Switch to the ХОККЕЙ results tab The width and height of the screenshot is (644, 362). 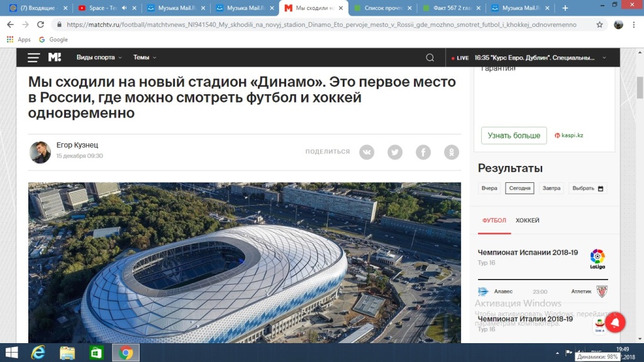(528, 221)
